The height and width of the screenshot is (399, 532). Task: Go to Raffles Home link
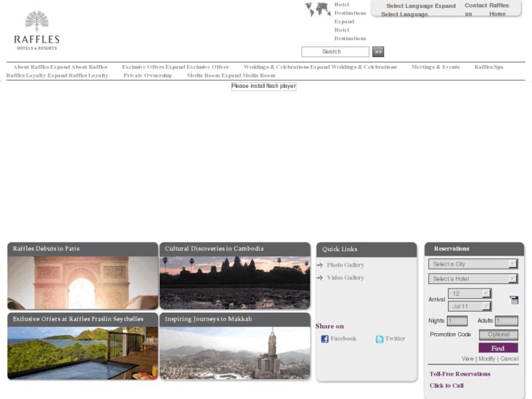[x=499, y=10]
